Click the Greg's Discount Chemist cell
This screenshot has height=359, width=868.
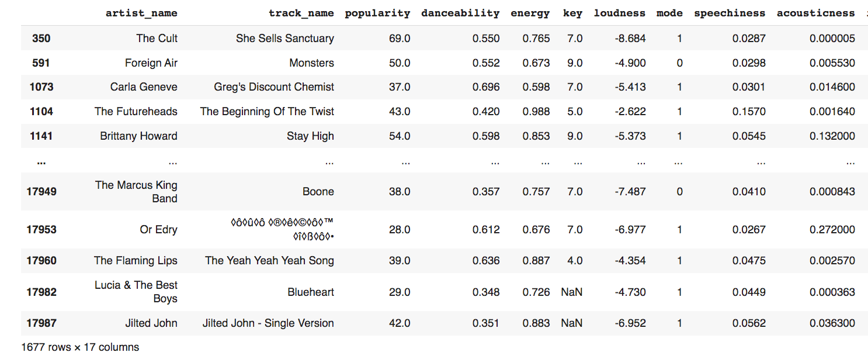click(274, 87)
